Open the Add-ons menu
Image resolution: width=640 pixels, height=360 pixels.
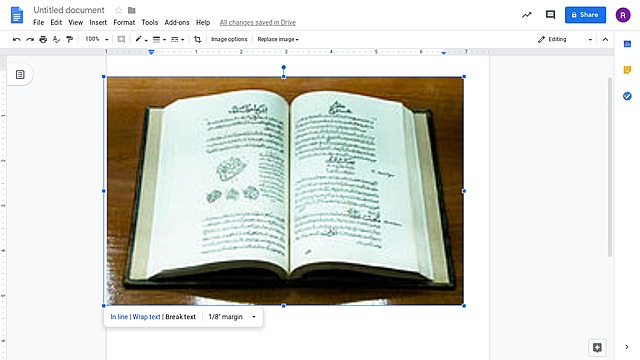point(177,22)
